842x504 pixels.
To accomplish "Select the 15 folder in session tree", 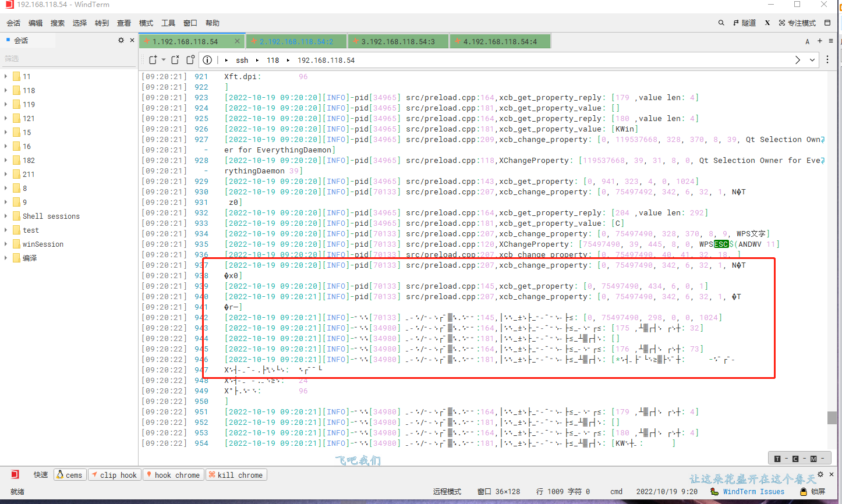I will (x=22, y=132).
